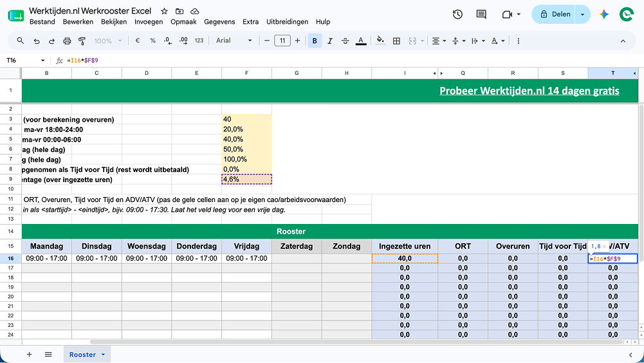This screenshot has height=363, width=644.
Task: Select the Rooster sheet tab
Action: click(82, 355)
